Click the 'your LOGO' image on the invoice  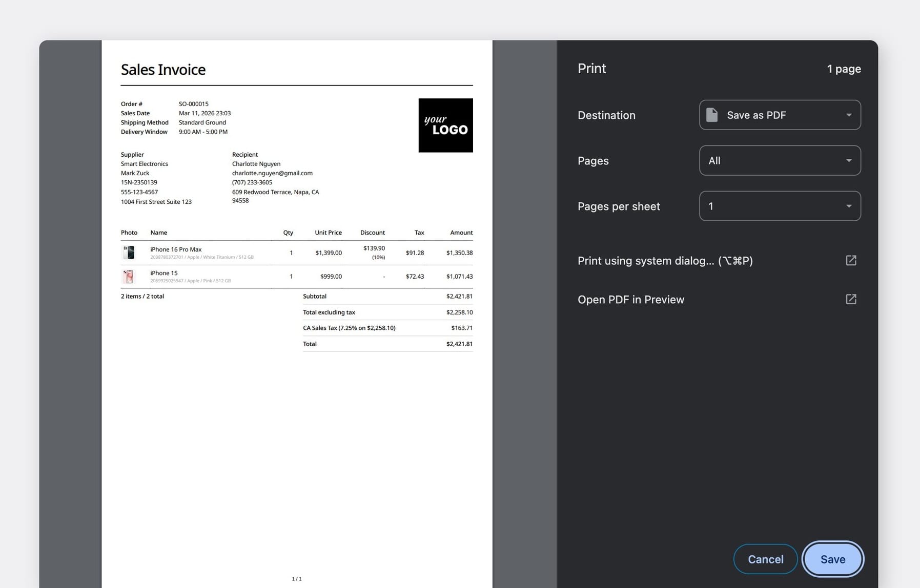[445, 125]
